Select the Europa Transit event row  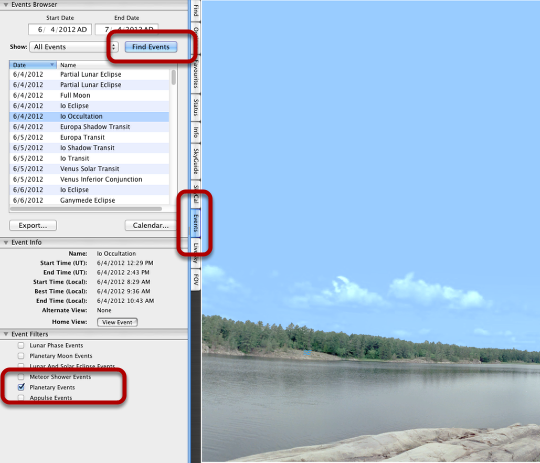[x=90, y=137]
